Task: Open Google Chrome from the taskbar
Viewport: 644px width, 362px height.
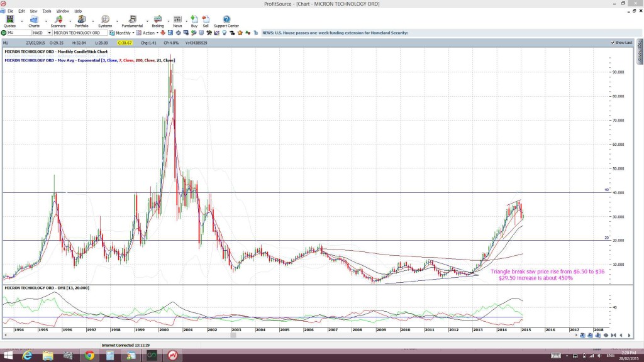Action: [89, 356]
